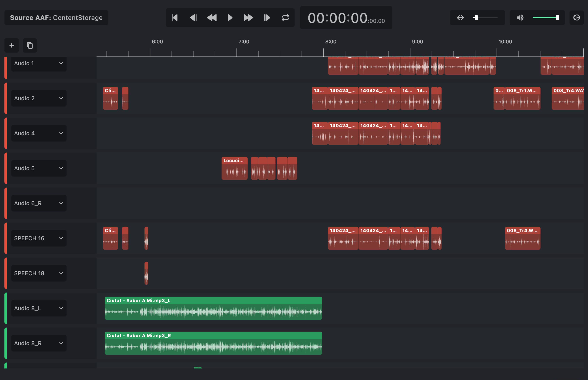The width and height of the screenshot is (588, 380).
Task: Click the fast forward transport icon
Action: (x=248, y=18)
